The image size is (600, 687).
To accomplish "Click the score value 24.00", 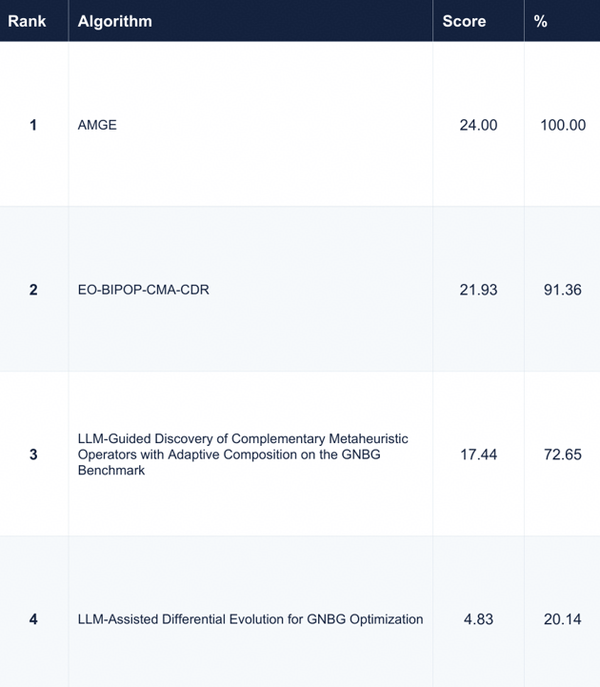I will coord(478,125).
